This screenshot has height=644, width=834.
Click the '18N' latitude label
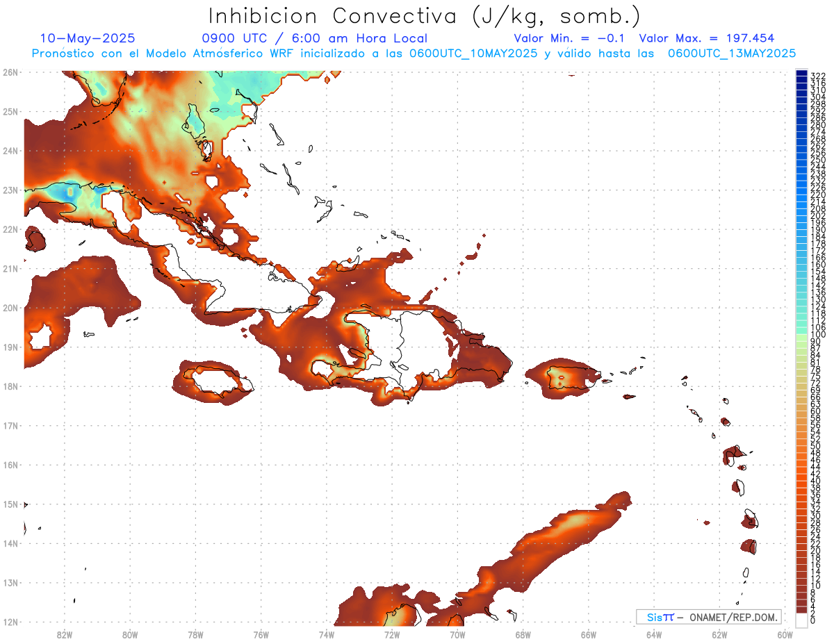[10, 386]
